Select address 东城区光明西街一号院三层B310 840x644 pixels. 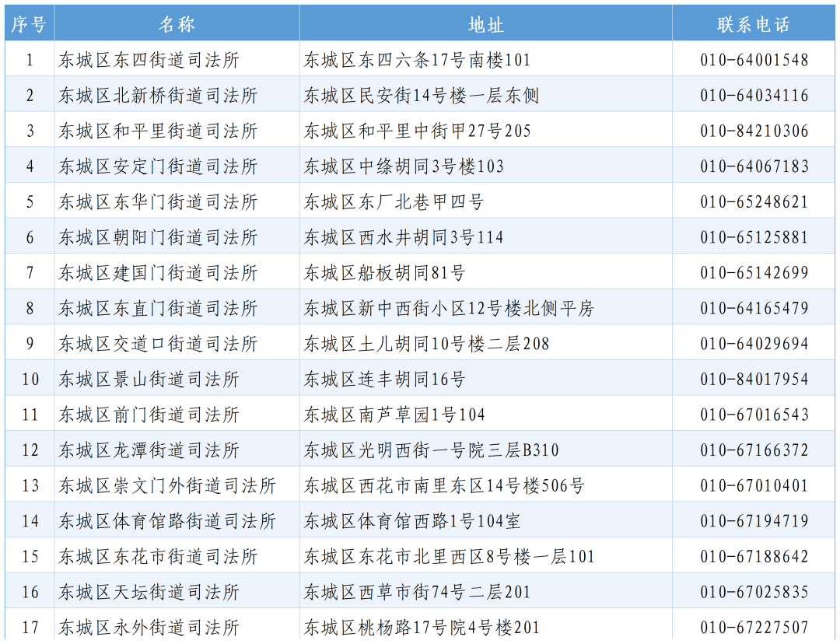coord(431,450)
